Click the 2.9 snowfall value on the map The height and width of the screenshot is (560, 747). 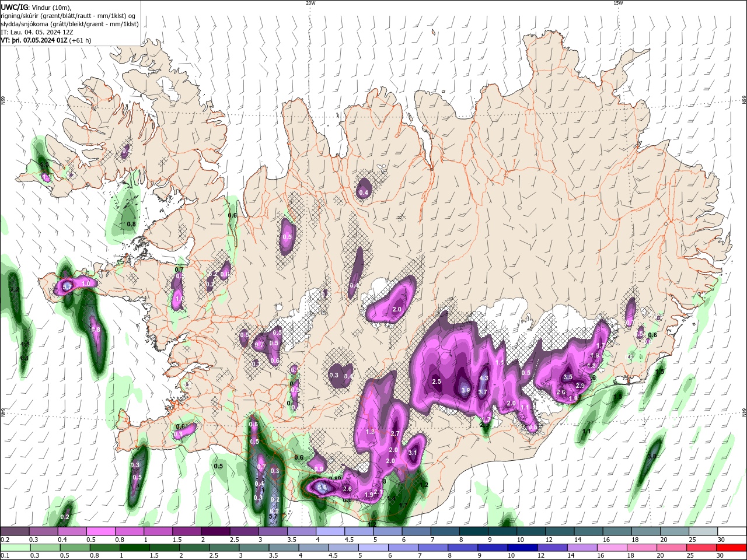click(x=580, y=386)
